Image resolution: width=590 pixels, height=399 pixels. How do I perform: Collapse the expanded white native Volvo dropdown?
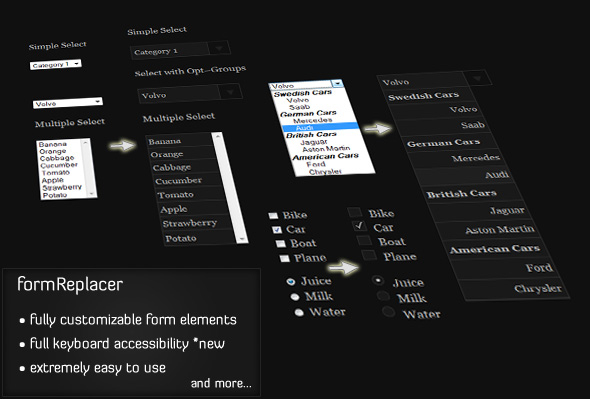click(x=337, y=83)
